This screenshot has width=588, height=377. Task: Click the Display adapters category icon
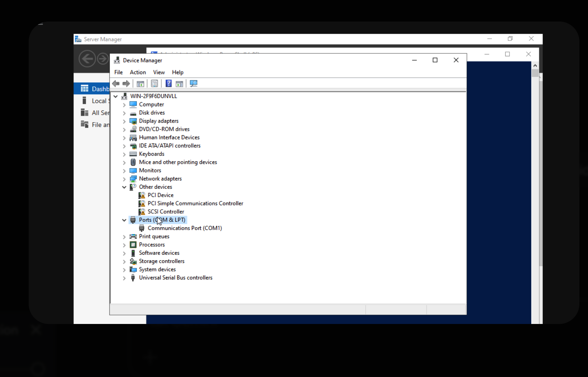(133, 121)
